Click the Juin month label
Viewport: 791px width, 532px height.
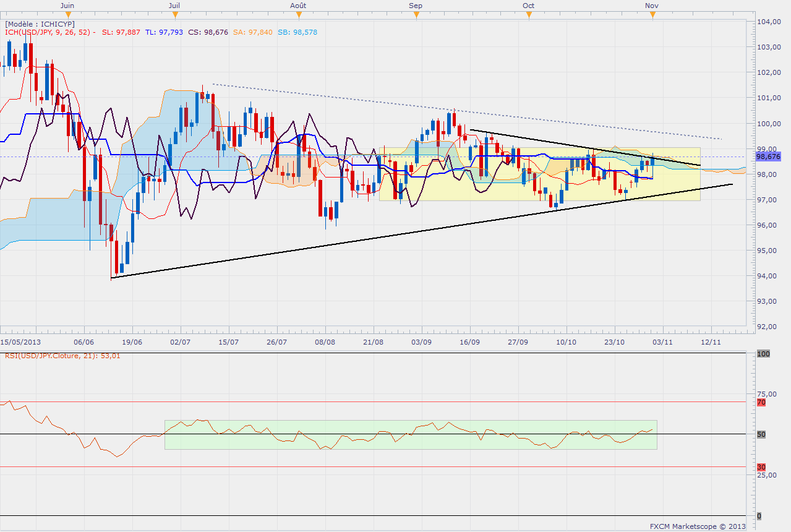pyautogui.click(x=67, y=5)
